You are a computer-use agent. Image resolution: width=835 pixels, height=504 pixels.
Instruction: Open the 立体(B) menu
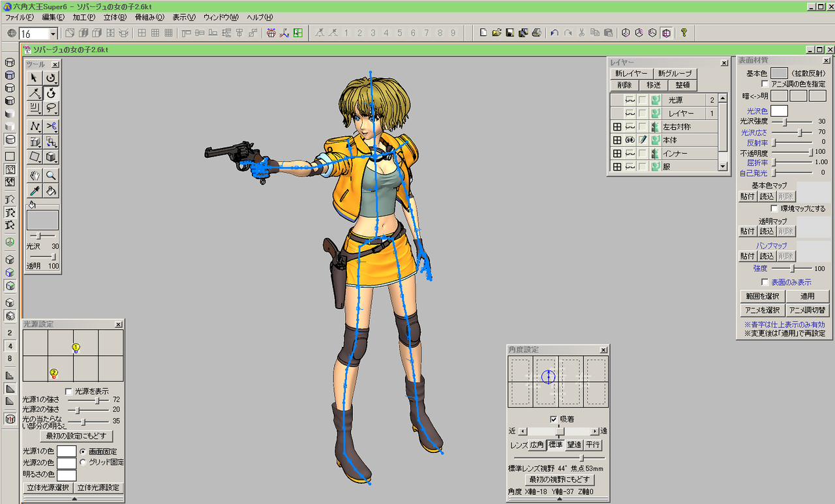[x=115, y=17]
